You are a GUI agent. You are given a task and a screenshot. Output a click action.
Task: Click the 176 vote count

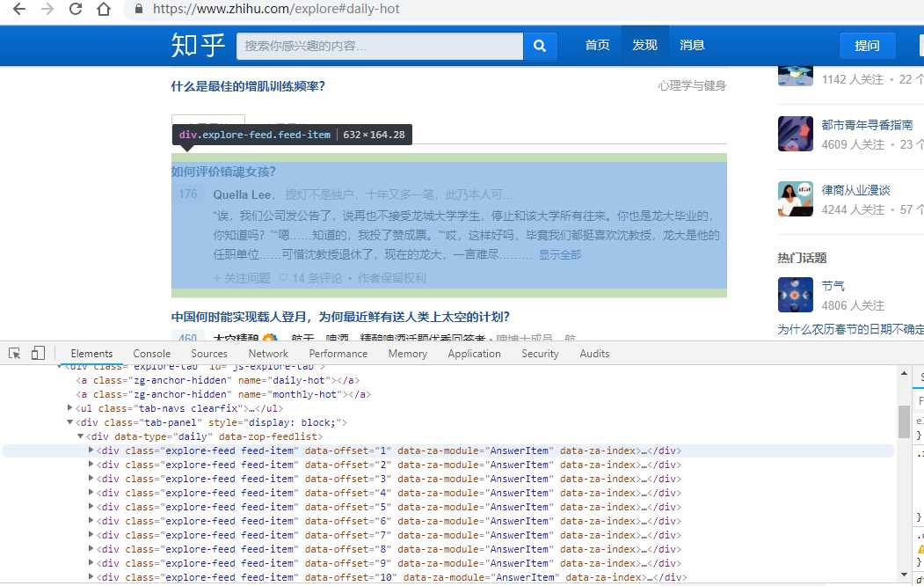pyautogui.click(x=188, y=194)
